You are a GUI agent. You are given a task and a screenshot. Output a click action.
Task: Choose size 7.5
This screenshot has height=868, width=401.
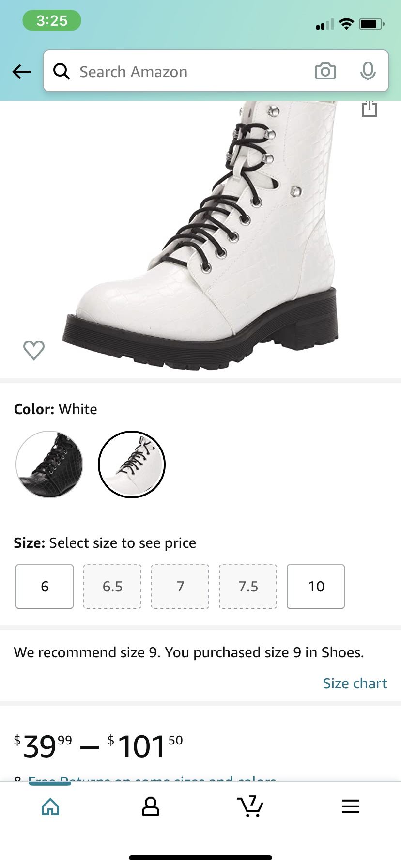coord(248,586)
